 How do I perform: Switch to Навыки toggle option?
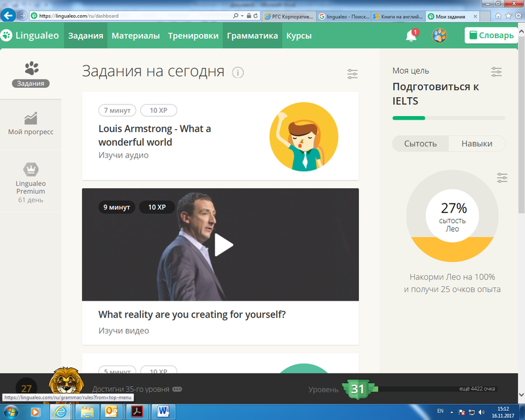pyautogui.click(x=476, y=144)
